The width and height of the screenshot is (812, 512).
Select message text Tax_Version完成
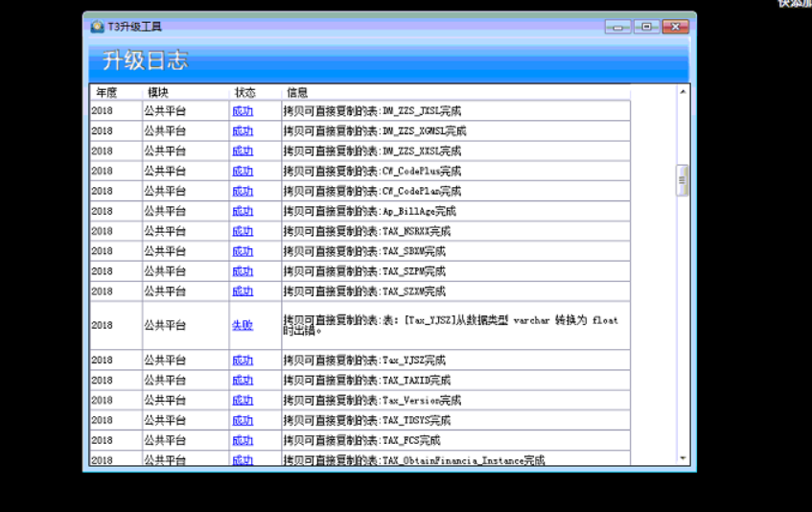pyautogui.click(x=422, y=400)
